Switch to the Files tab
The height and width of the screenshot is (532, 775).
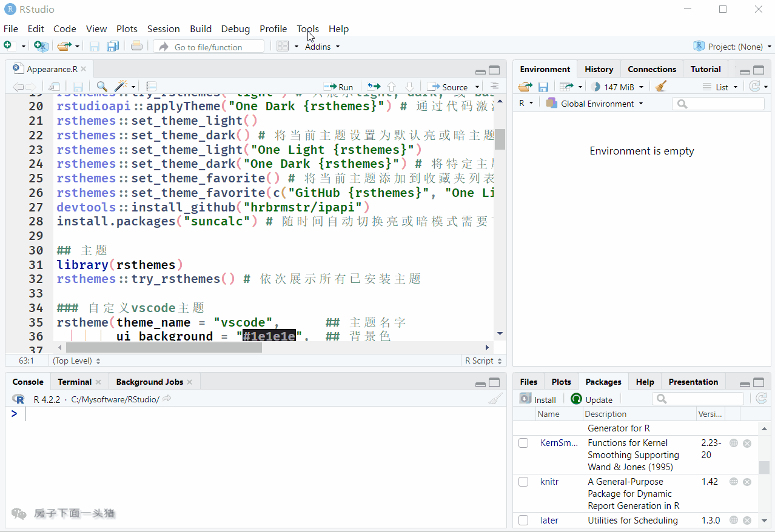coord(529,382)
